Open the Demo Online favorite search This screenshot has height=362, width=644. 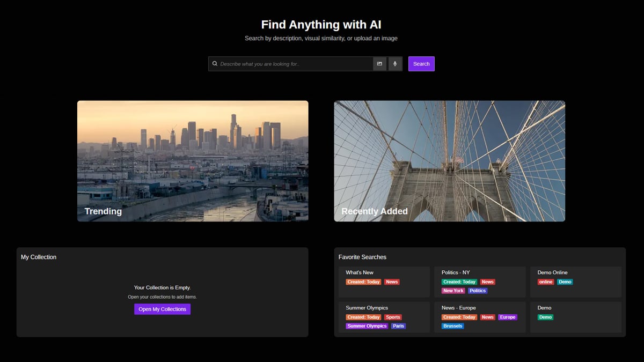(x=552, y=272)
